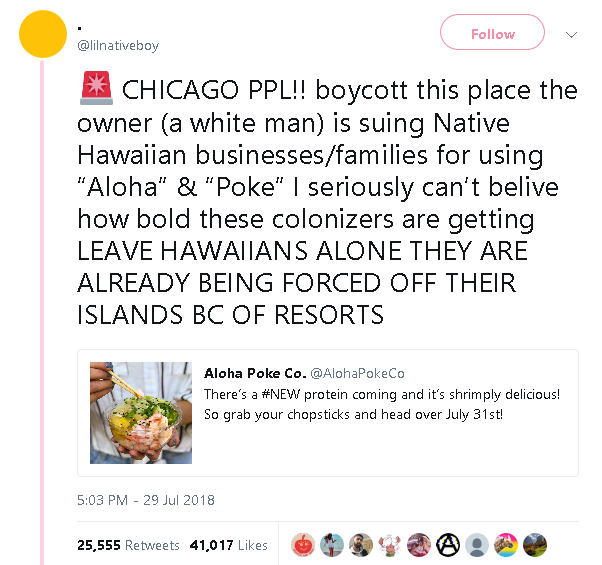This screenshot has height=565, width=602.
Task: Open the tweet options chevron menu
Action: tap(572, 35)
